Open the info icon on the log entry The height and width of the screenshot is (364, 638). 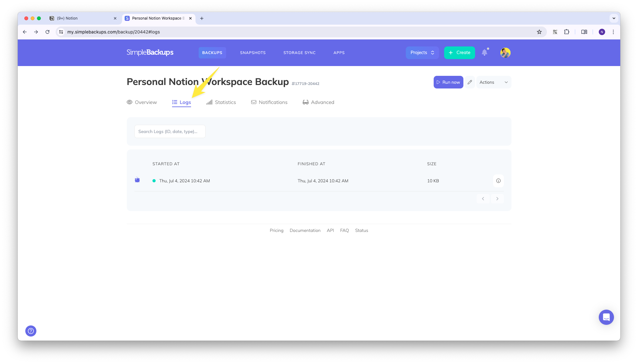[498, 181]
